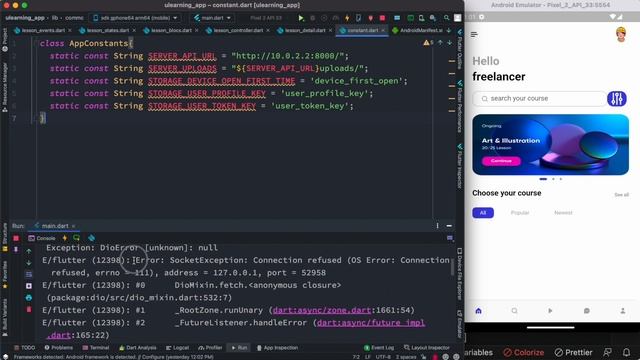Viewport: 640px width, 360px height.
Task: Click Run console vertical scrollbar
Action: [x=451, y=267]
